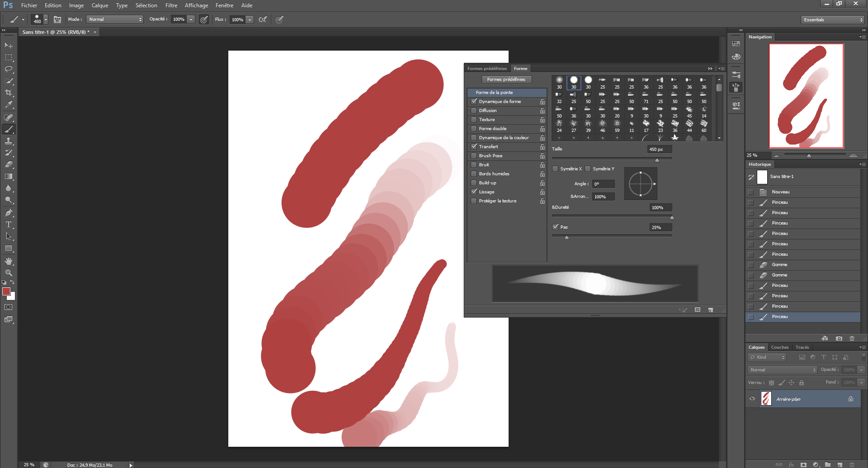Select the Lasso tool
The height and width of the screenshot is (468, 868).
(9, 69)
